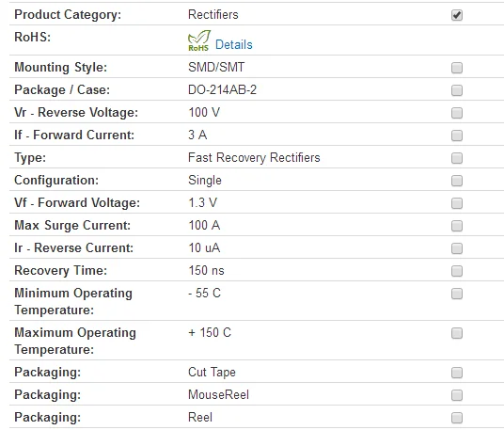
Task: Select the Package / Case DO-214AB-2 checkbox
Action: pyautogui.click(x=457, y=90)
